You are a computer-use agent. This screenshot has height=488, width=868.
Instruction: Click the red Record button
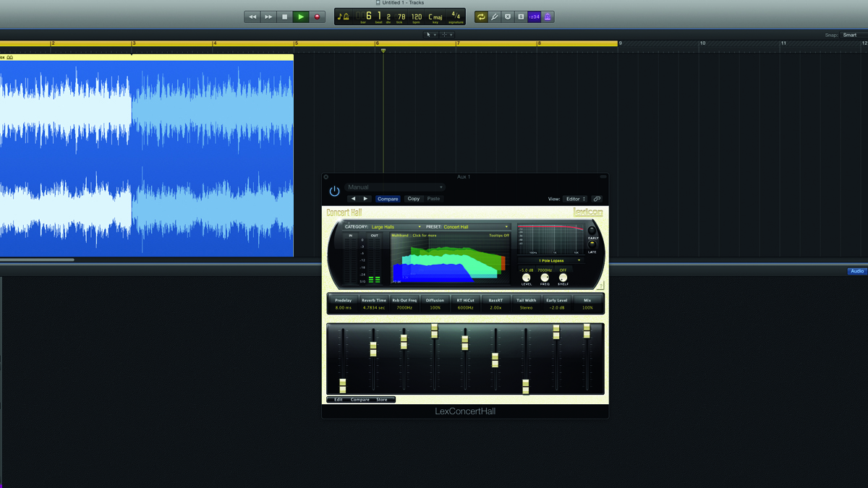317,17
